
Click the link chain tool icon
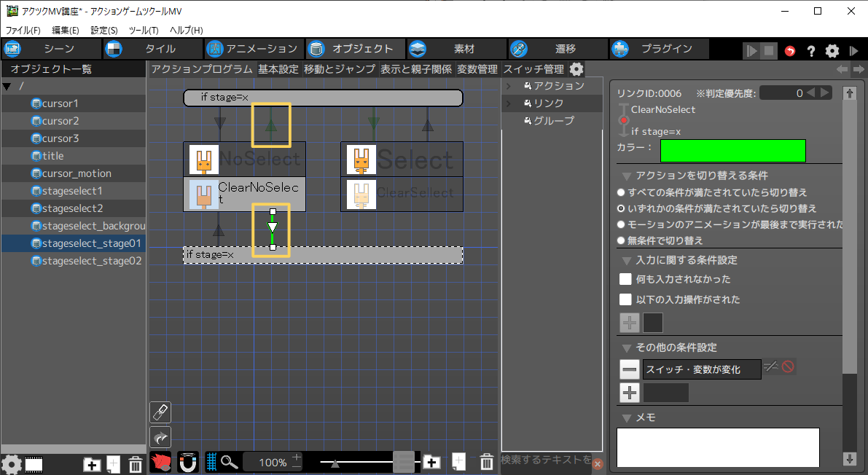pos(160,412)
